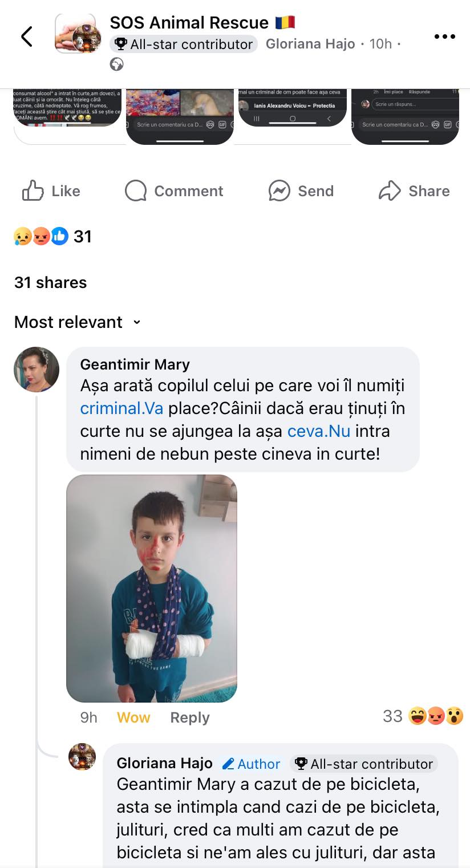
Task: Expand the Most relevant comment sort dropdown
Action: click(x=77, y=322)
